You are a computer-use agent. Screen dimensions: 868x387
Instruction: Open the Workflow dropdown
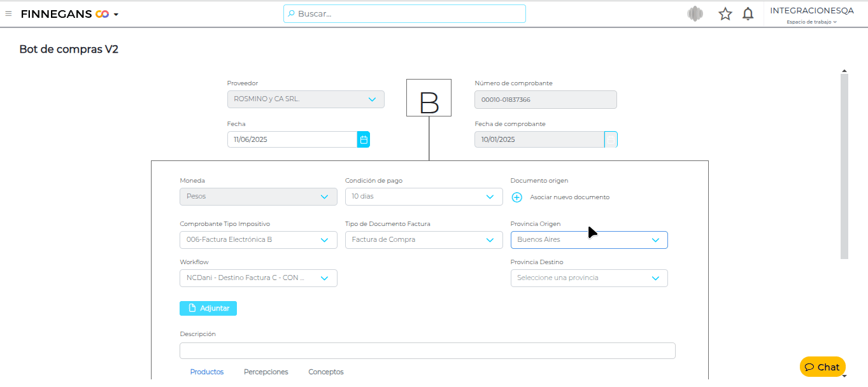coord(324,278)
